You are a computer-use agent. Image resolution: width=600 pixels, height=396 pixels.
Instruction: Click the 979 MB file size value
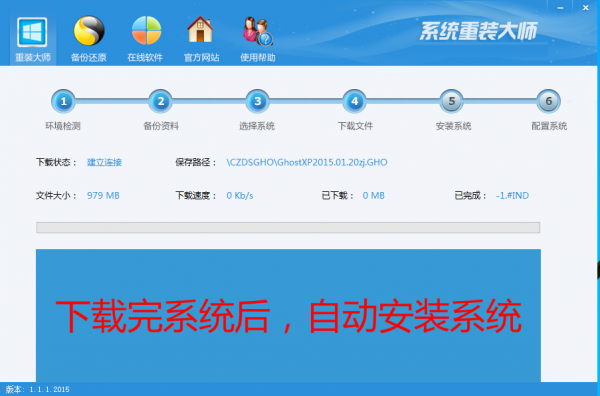103,196
